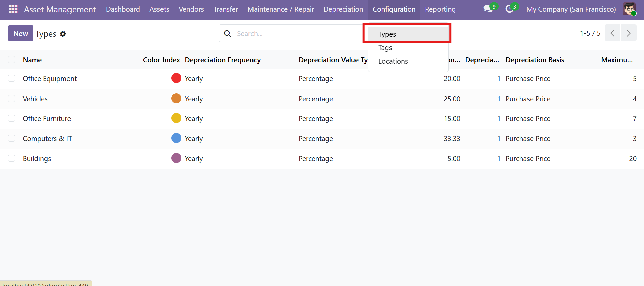The height and width of the screenshot is (286, 644).
Task: Click the 1-5 / 5 pager counter
Action: pos(590,33)
